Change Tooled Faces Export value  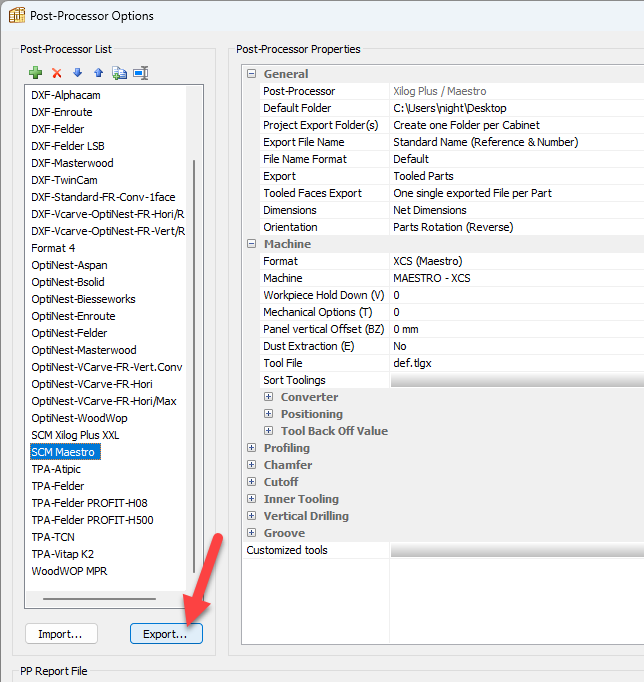517,193
